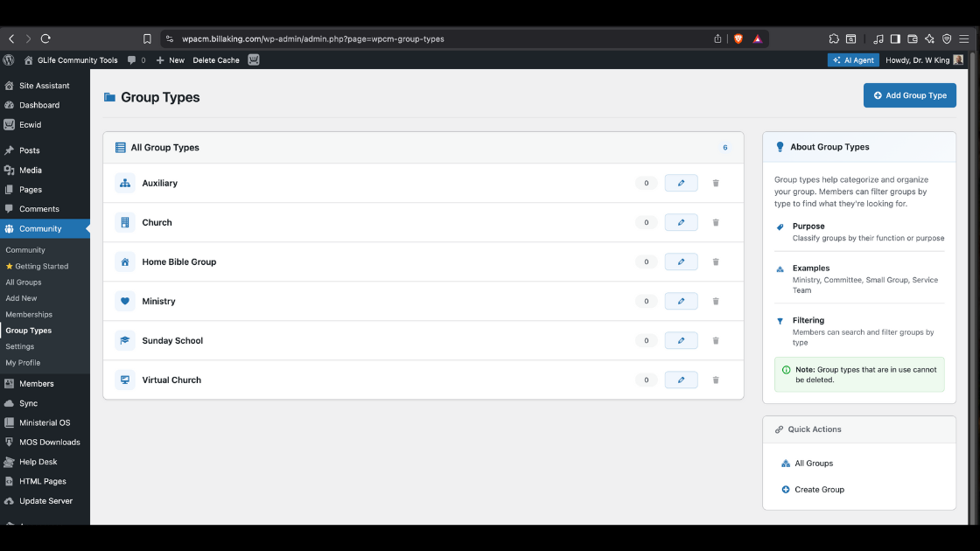Click the Sunday School graduation cap icon
Image resolution: width=980 pixels, height=551 pixels.
click(x=125, y=340)
